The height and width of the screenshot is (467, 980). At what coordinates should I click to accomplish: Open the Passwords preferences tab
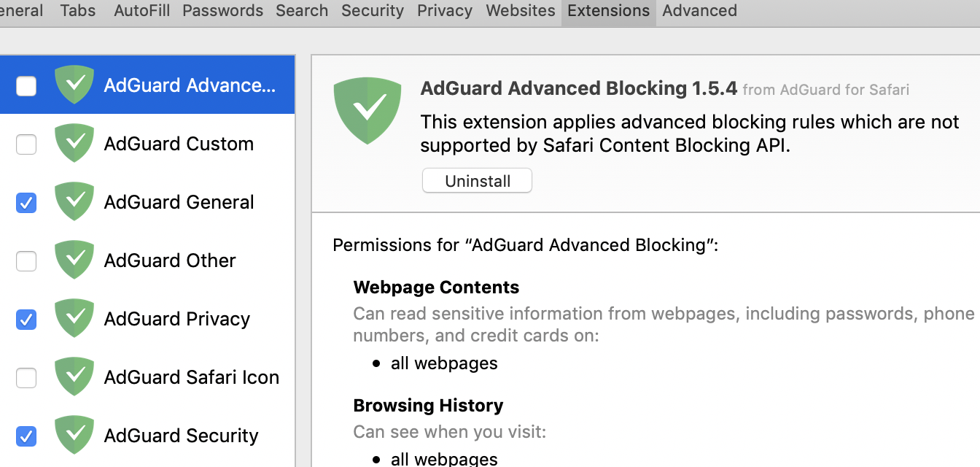(222, 11)
